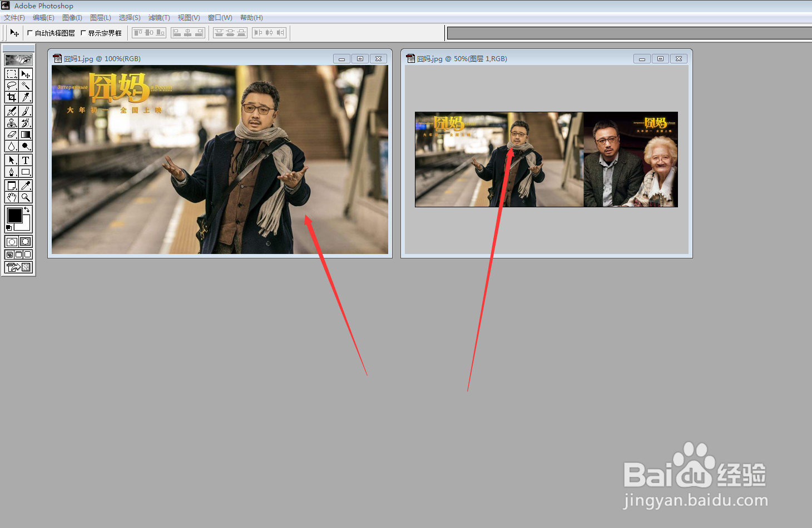Click the switch foreground and background colors arrow
This screenshot has height=528, width=812.
coord(27,210)
